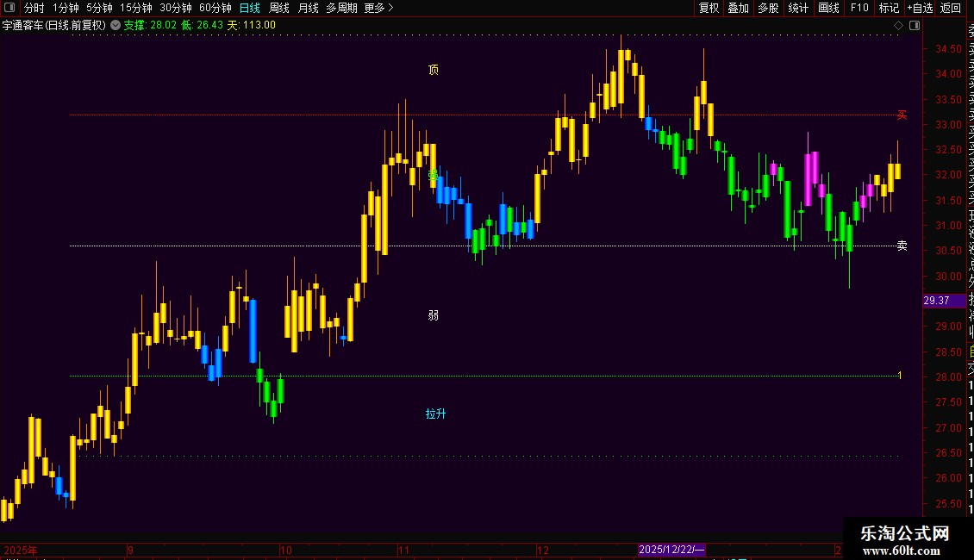Switch to 月线 monthly chart
Image resolution: width=974 pixels, height=560 pixels.
coord(308,8)
